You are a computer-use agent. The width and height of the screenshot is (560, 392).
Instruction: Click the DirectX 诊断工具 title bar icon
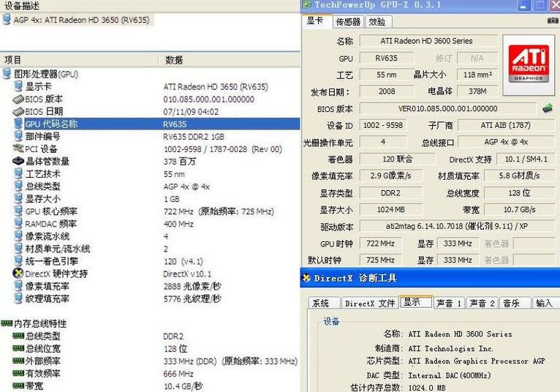(306, 278)
